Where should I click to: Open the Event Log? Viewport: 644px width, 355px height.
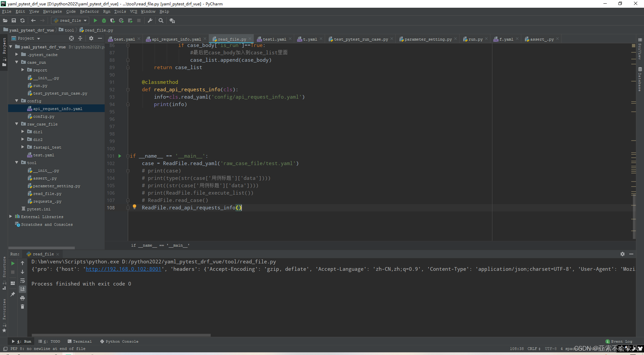pos(619,341)
